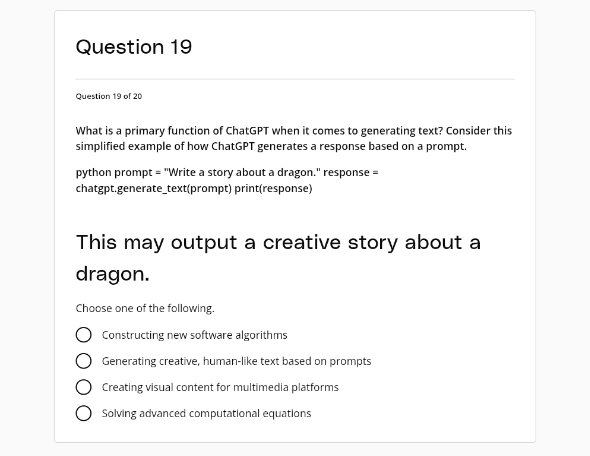Mark the Creating visual content radio button

coord(84,387)
